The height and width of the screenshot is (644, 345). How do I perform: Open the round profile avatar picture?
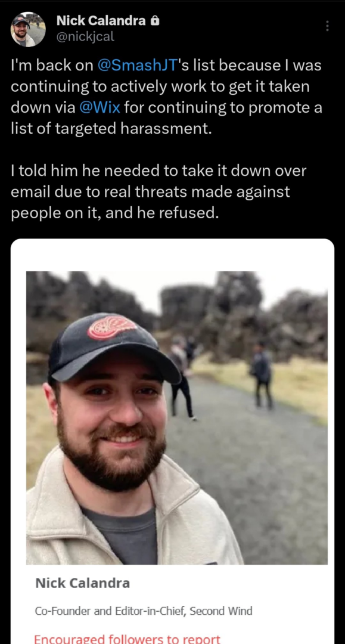28,29
